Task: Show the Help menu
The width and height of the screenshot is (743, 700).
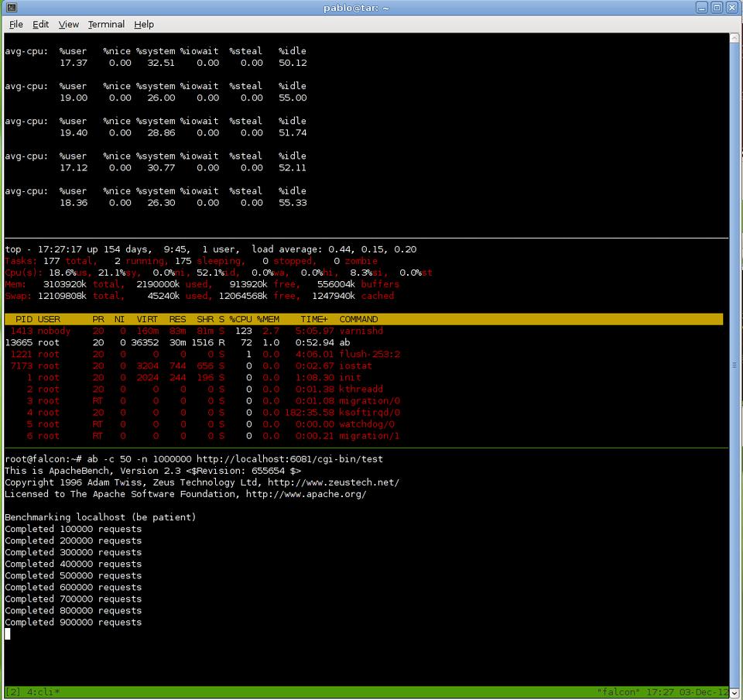Action: click(144, 24)
